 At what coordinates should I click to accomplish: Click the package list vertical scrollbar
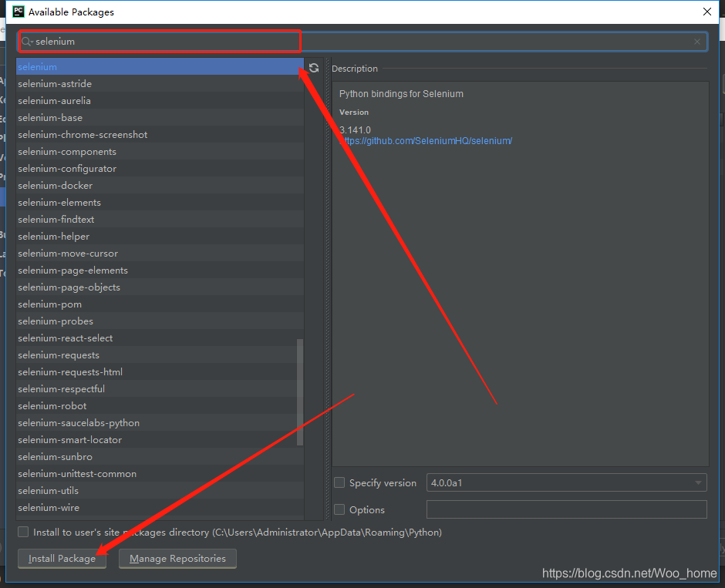(x=300, y=392)
